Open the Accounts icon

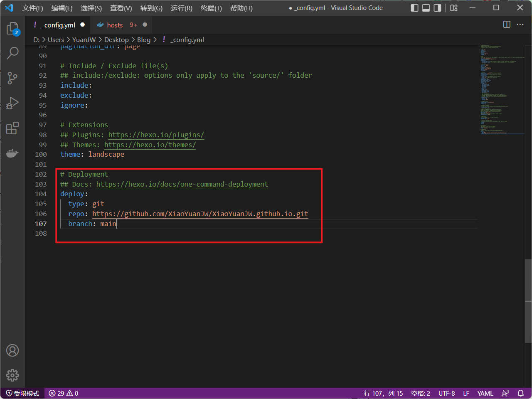[x=12, y=350]
